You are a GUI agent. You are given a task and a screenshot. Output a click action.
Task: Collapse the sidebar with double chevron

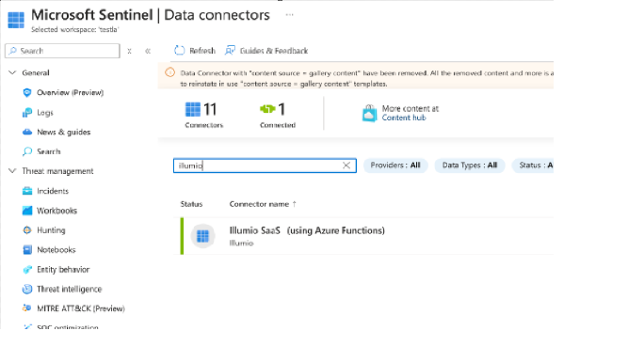(148, 51)
